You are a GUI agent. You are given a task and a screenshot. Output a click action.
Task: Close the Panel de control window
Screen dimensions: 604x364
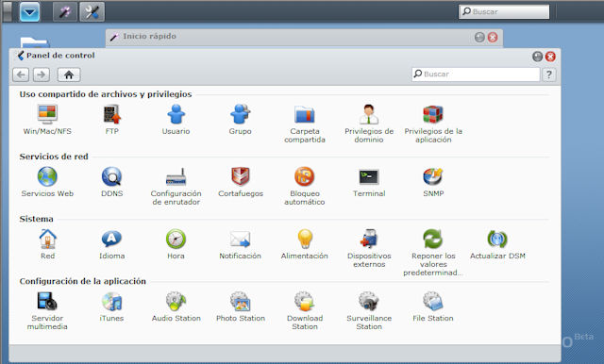click(550, 57)
